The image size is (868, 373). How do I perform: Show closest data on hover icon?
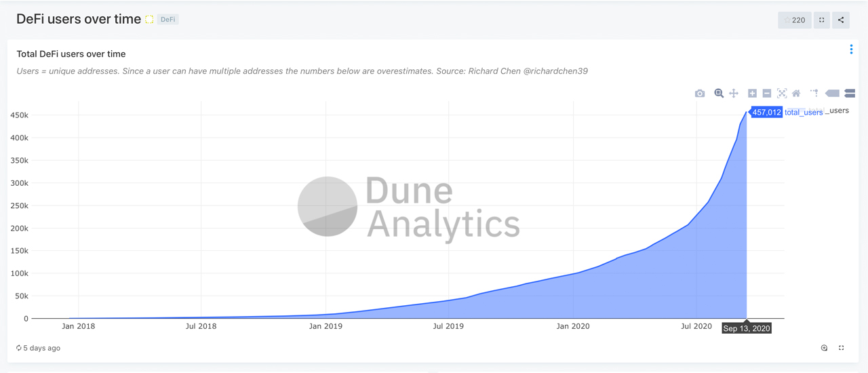832,94
